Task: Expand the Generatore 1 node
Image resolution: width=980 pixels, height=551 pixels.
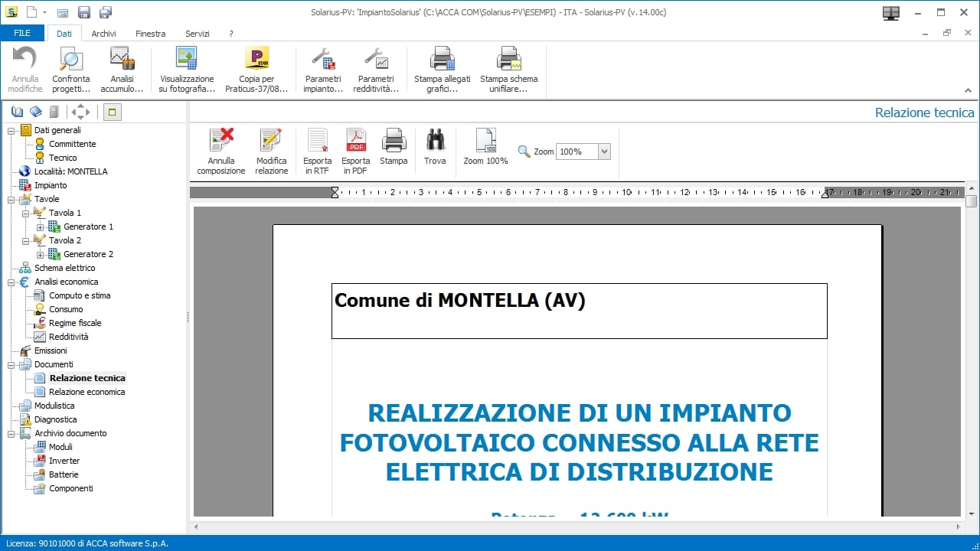Action: [x=40, y=227]
